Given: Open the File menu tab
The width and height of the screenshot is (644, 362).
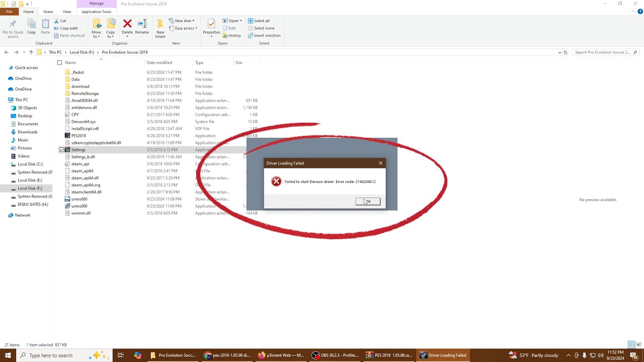Looking at the screenshot, I should coord(9,12).
